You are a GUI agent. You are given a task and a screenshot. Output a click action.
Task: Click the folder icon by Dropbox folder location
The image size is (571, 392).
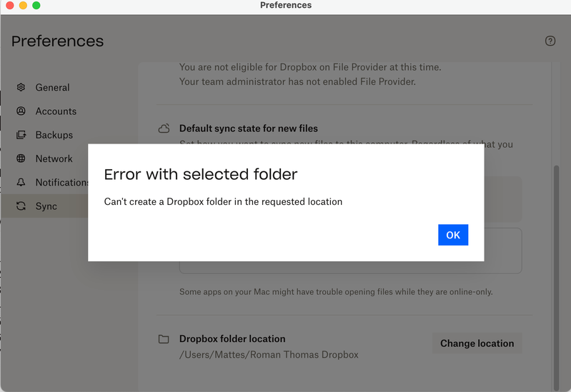point(164,339)
